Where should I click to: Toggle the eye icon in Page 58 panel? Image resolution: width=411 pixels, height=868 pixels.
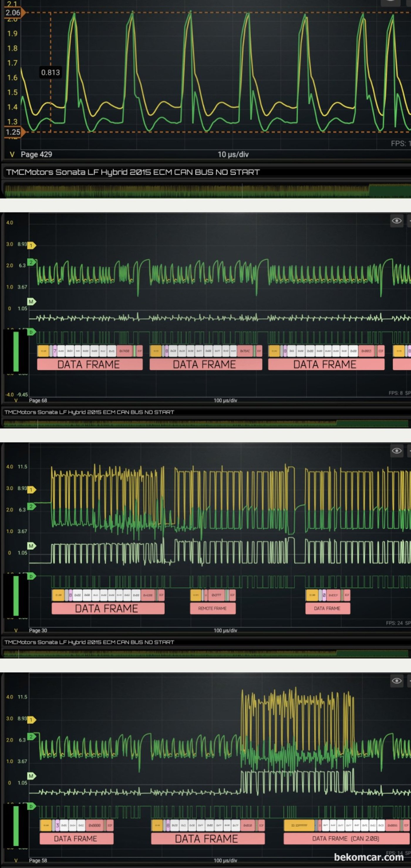397,681
